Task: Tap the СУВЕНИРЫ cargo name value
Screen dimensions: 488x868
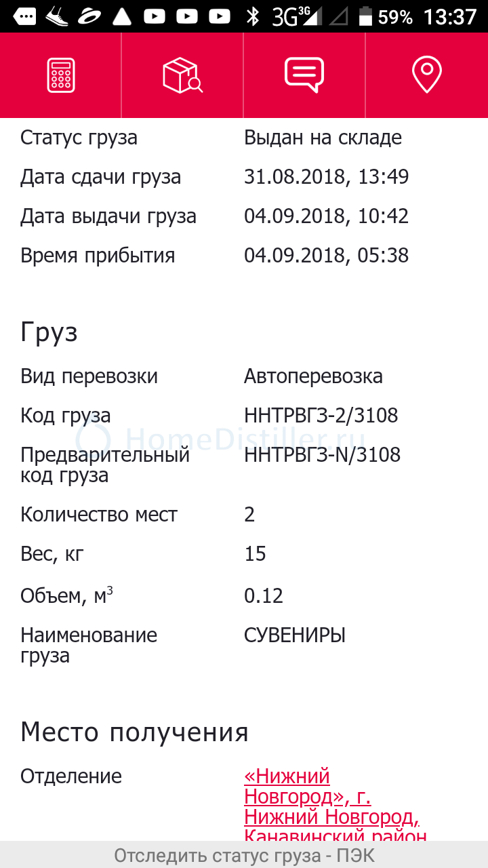Action: click(295, 635)
